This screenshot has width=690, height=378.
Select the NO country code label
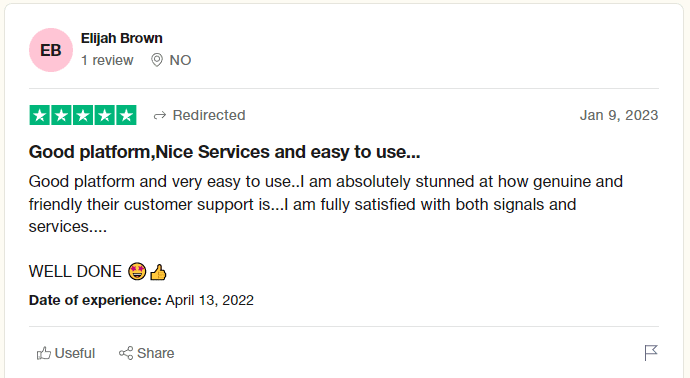click(180, 60)
